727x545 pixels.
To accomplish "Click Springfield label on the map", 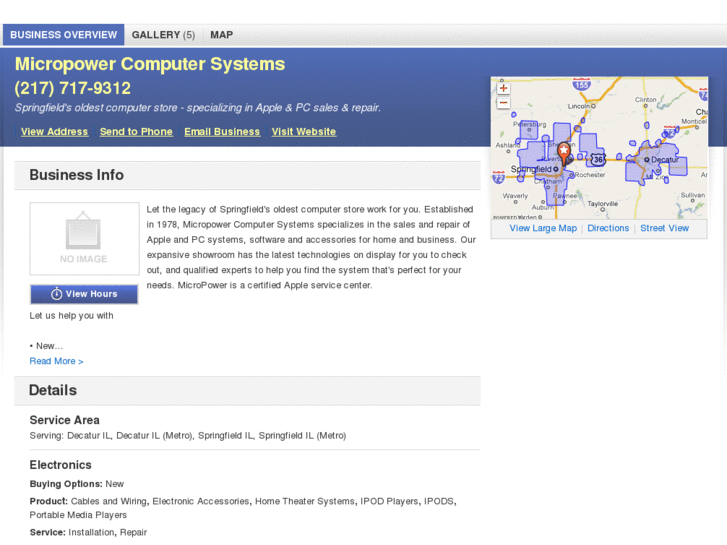I will click(531, 169).
